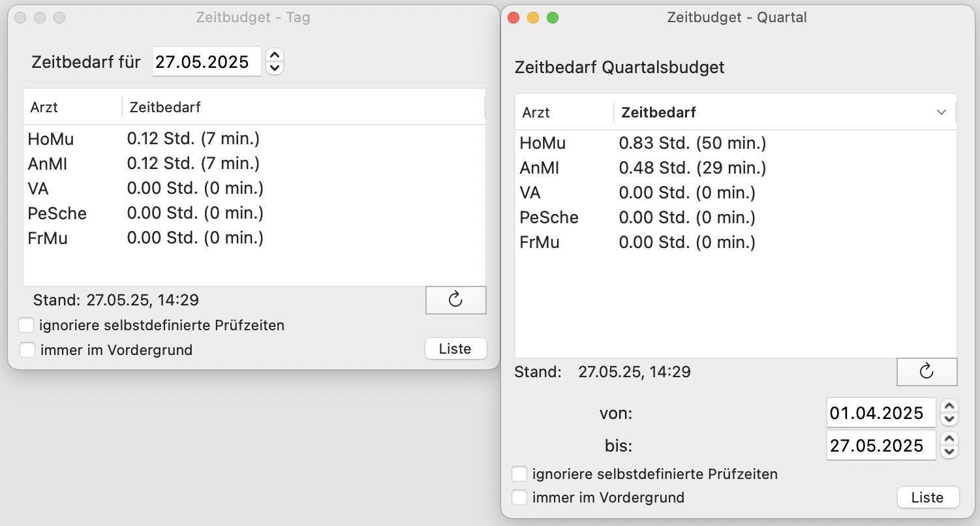
Task: Toggle immer im Vordergrund in Tag window
Action: (27, 350)
